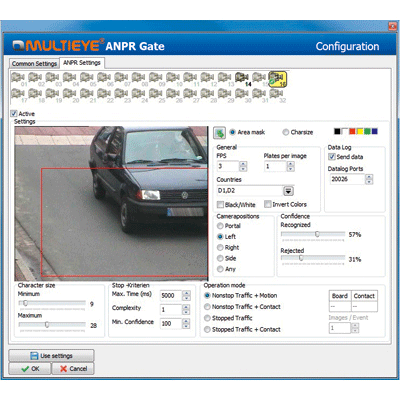Choose Side camera position
The width and height of the screenshot is (400, 400).
pos(220,258)
